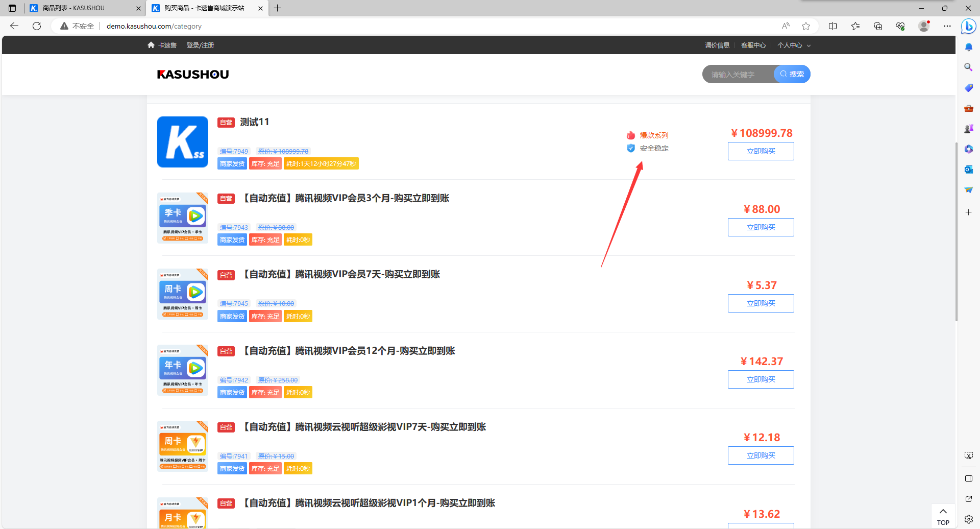
Task: Open the browser profile avatar
Action: coord(924,26)
